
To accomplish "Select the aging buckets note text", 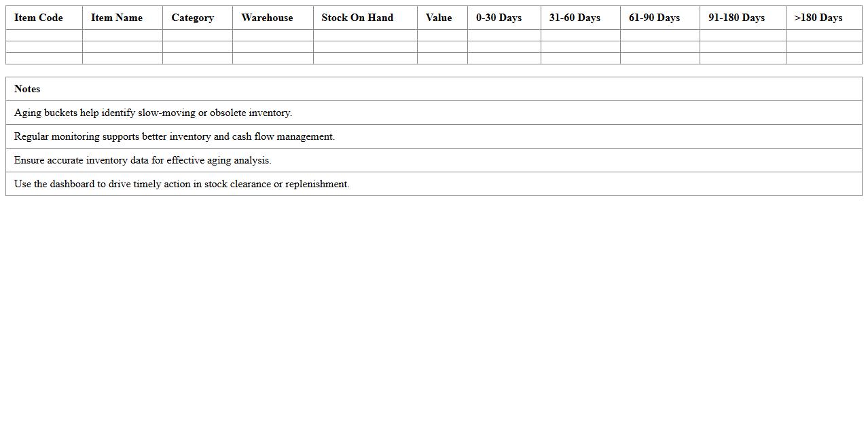I will click(x=153, y=113).
